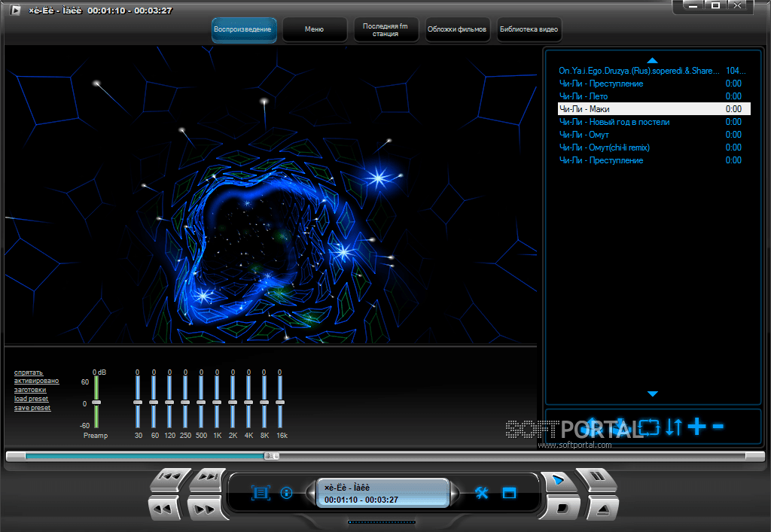Adjust the 8K equalizer slider

264,403
